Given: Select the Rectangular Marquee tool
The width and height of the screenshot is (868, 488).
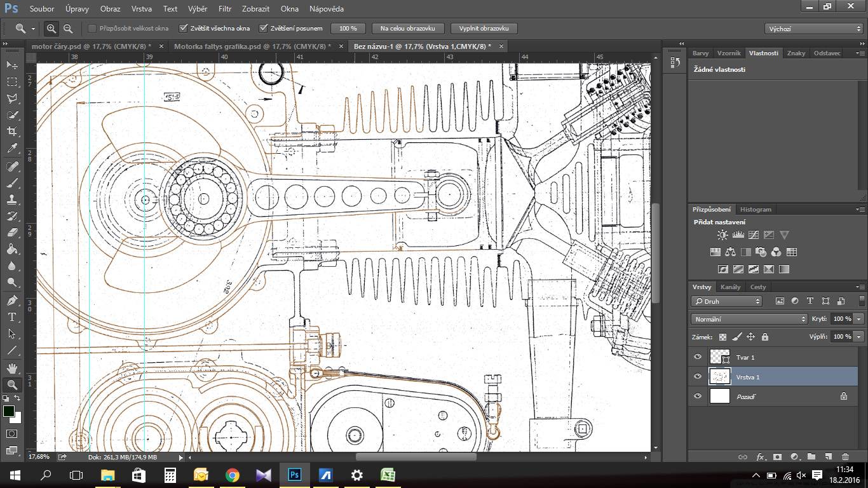Looking at the screenshot, I should (12, 82).
